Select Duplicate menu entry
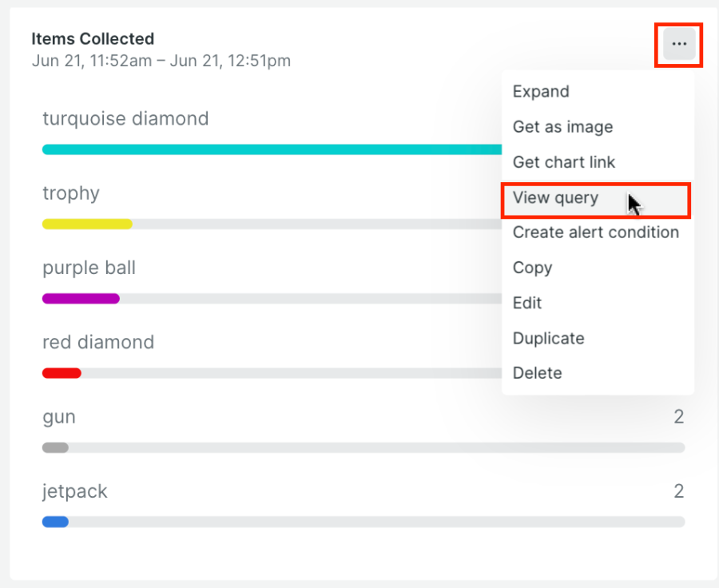This screenshot has width=719, height=588. pyautogui.click(x=548, y=338)
